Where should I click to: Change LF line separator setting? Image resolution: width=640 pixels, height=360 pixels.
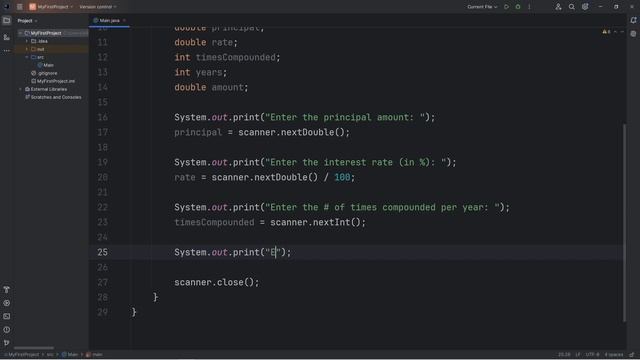click(x=578, y=355)
